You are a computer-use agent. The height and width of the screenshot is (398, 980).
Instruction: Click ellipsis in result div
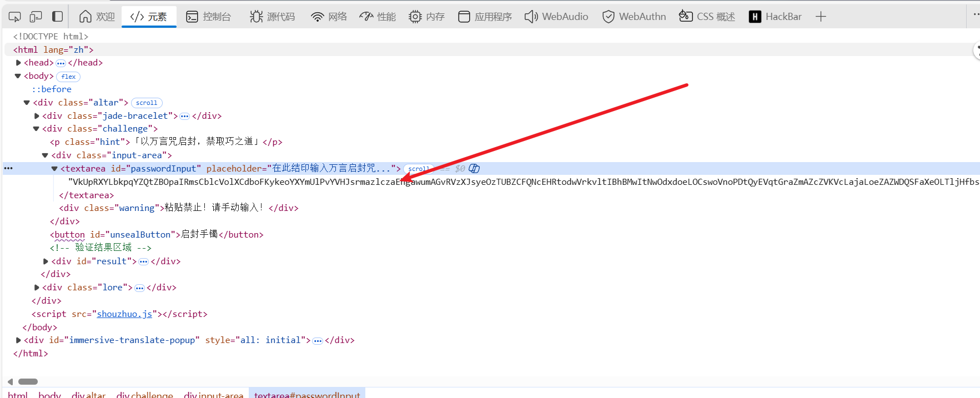point(143,262)
